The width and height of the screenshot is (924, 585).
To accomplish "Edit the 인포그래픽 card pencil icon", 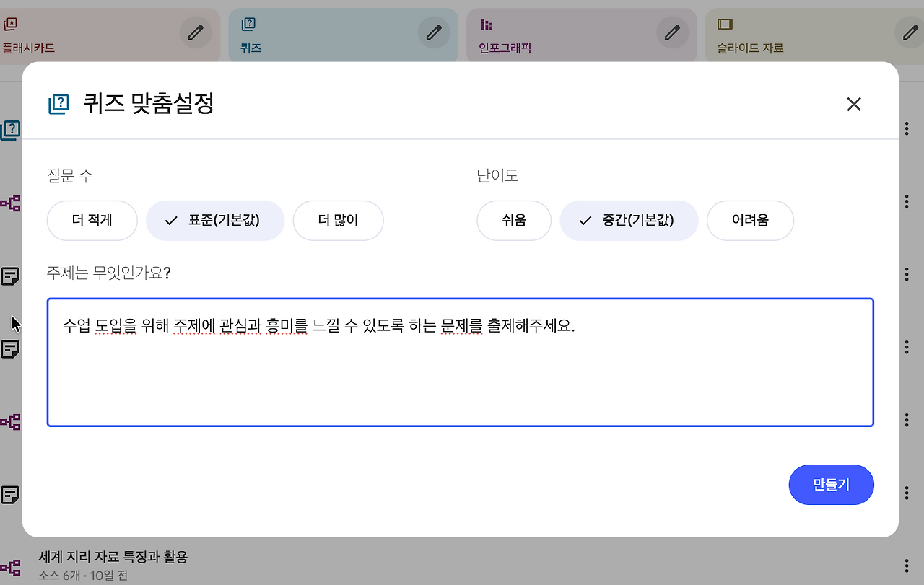I will pyautogui.click(x=672, y=32).
